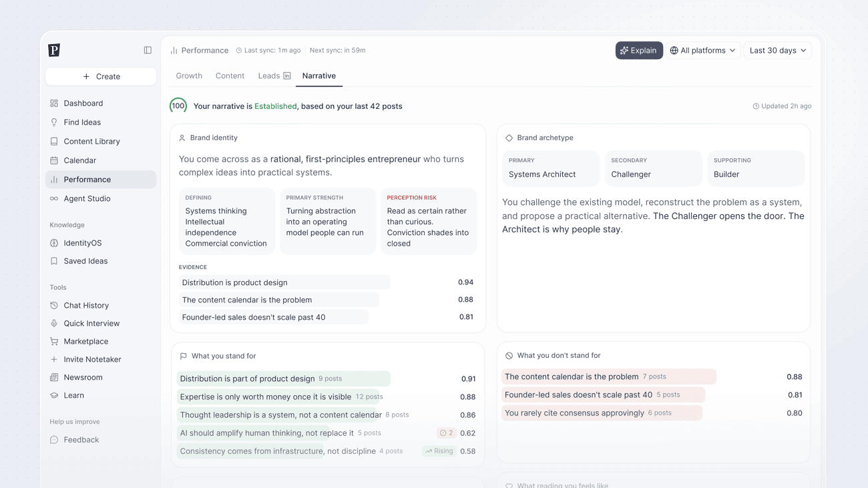
Task: Click Thought leadership is a system row
Action: [x=327, y=415]
